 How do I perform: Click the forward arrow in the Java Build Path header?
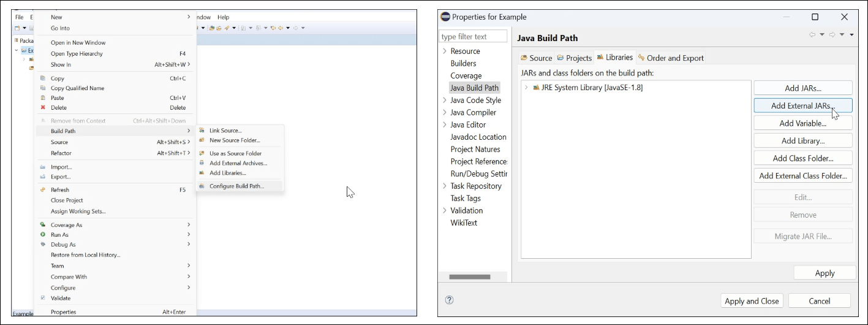(x=832, y=35)
